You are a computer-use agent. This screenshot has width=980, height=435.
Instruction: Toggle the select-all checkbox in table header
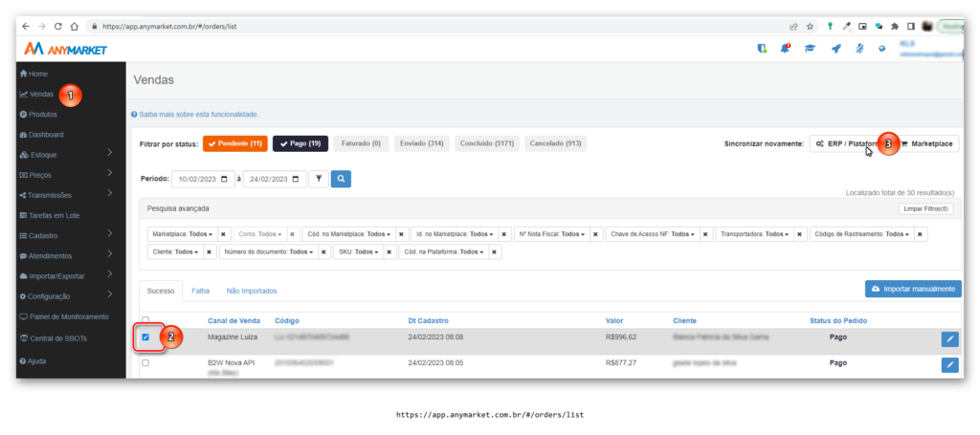point(145,320)
